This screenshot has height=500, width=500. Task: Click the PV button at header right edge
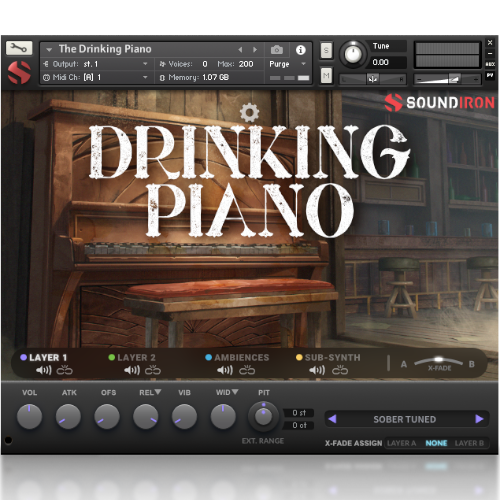point(490,75)
